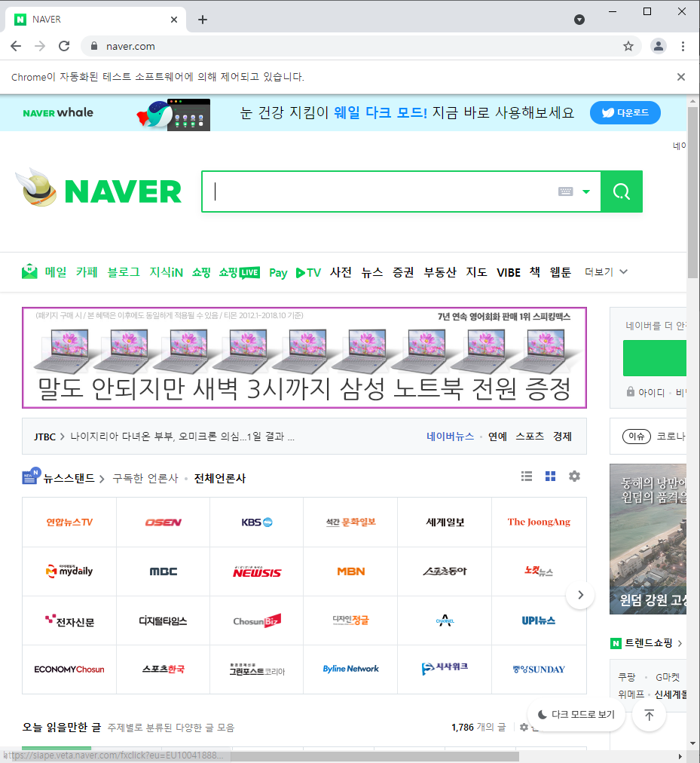700x763 pixels.
Task: Switch to 구독한 언론사 tab
Action: [x=145, y=478]
